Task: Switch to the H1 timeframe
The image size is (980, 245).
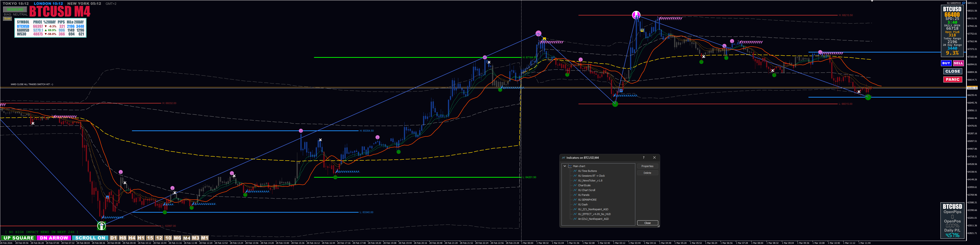Action: pyautogui.click(x=141, y=238)
